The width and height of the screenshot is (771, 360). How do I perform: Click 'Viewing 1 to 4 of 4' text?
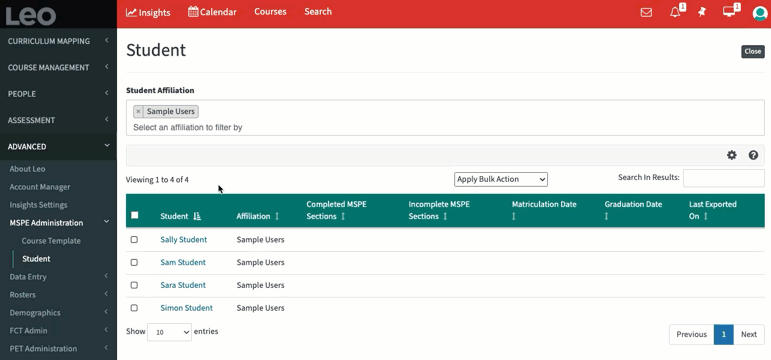(157, 180)
